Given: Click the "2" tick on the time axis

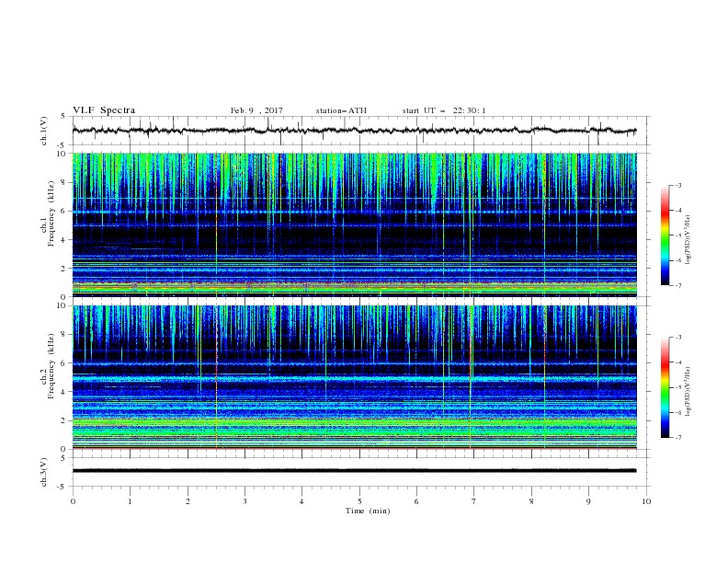Looking at the screenshot, I should (188, 501).
